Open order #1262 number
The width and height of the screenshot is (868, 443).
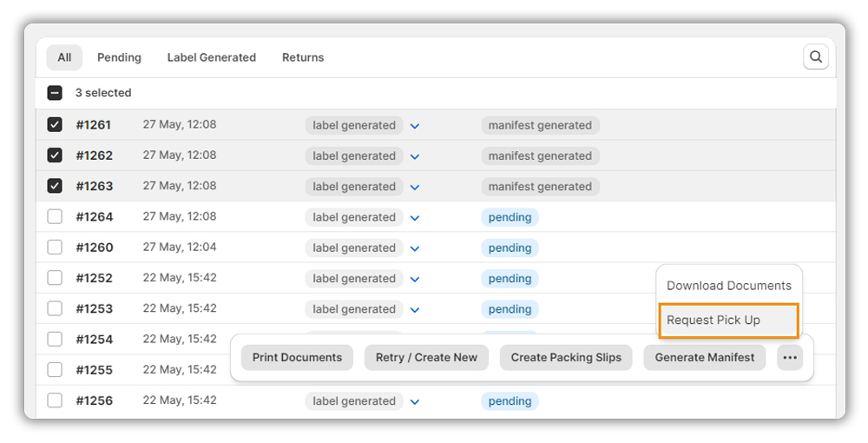point(94,155)
